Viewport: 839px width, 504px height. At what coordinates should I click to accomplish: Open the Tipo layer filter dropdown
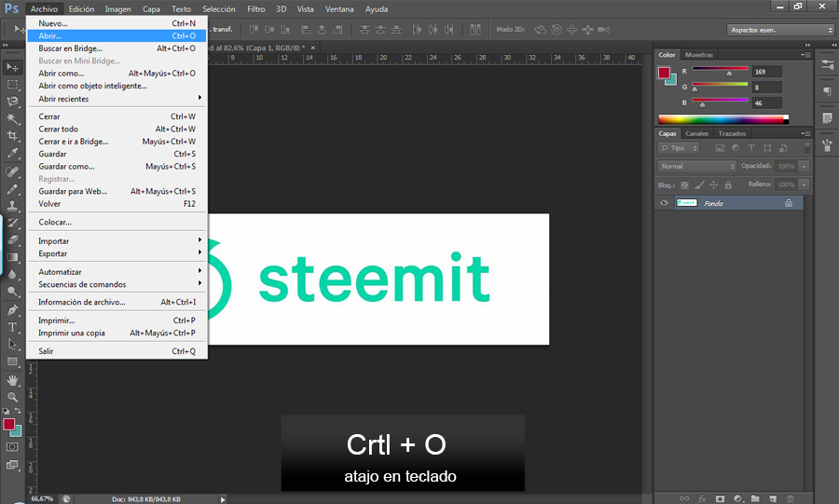tap(679, 148)
